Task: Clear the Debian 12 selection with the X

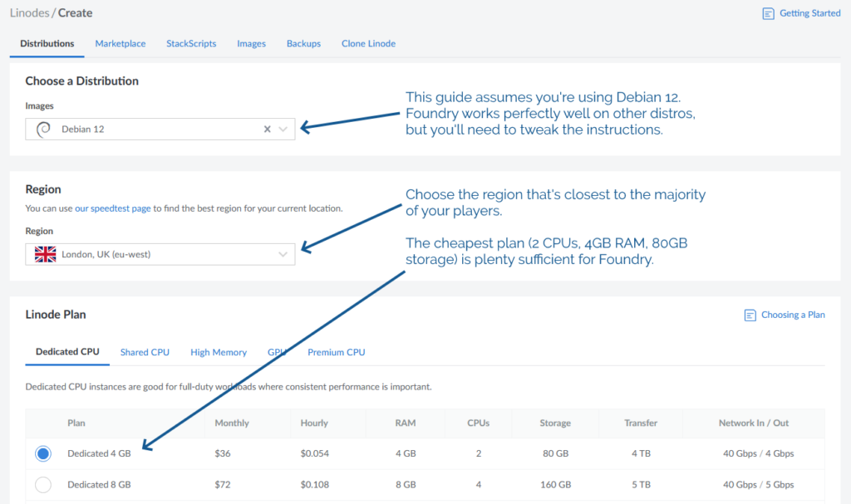Action: pos(267,129)
